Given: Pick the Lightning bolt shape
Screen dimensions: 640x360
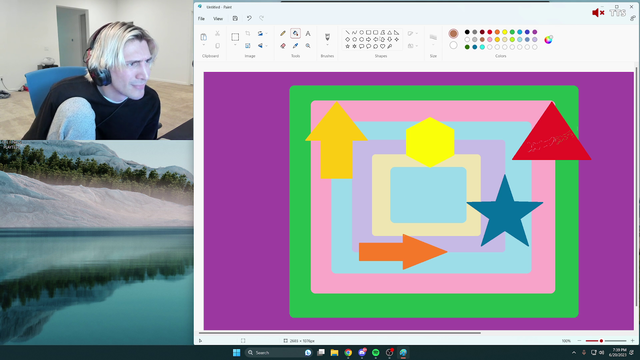Looking at the screenshot, I should (x=389, y=47).
